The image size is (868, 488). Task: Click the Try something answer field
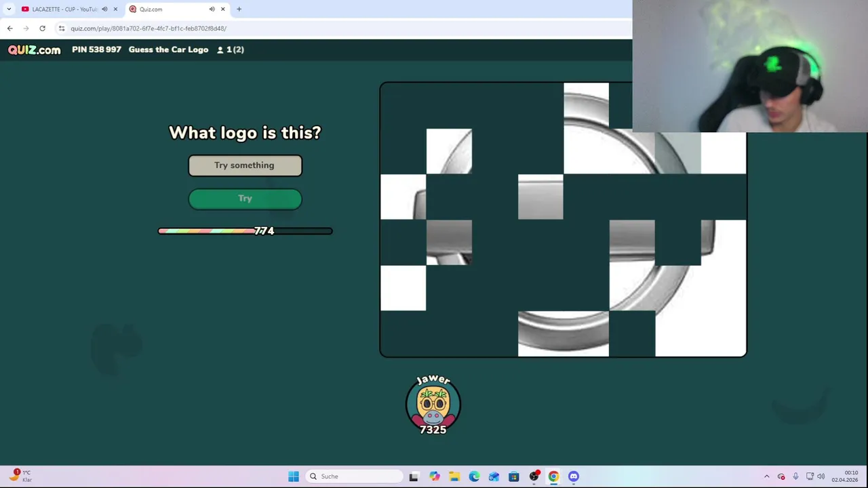245,165
